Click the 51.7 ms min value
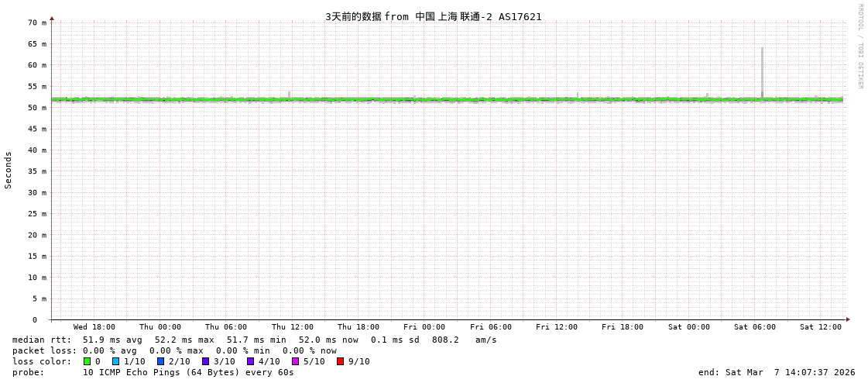 pyautogui.click(x=256, y=340)
